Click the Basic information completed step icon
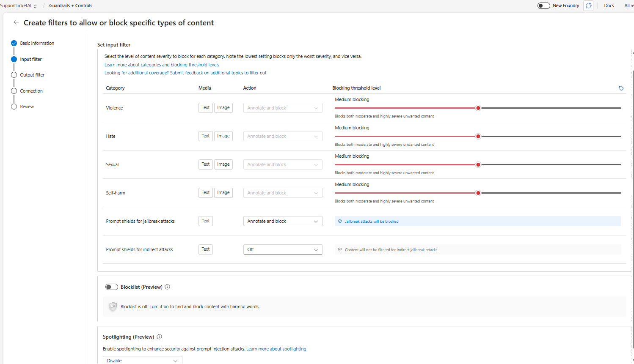This screenshot has height=364, width=634. [14, 43]
